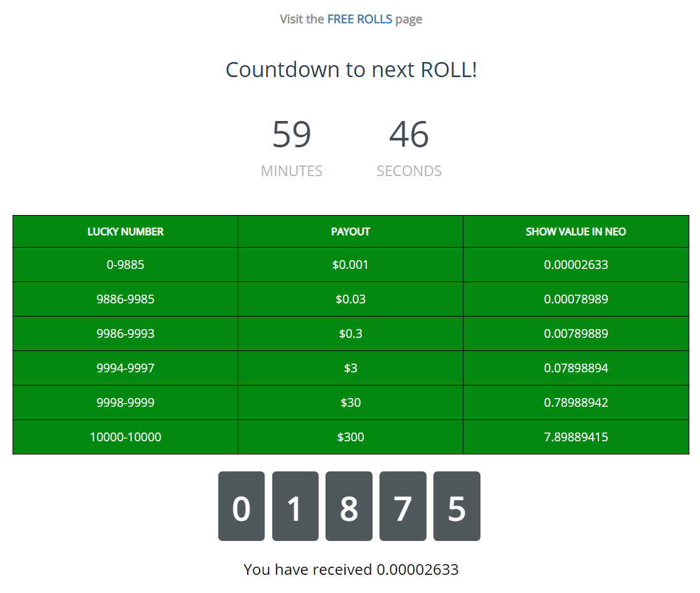This screenshot has width=700, height=593.
Task: Select the 10000-10000 lucky number cell
Action: click(x=125, y=437)
